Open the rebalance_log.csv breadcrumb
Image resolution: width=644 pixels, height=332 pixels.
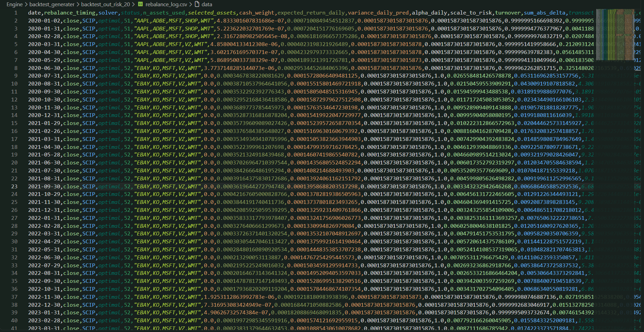click(166, 4)
